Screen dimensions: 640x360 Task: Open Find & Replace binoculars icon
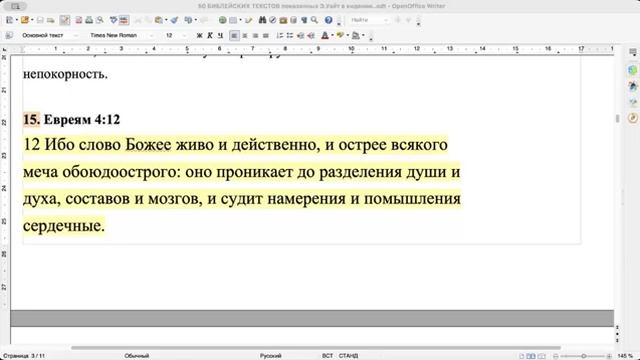pos(262,20)
